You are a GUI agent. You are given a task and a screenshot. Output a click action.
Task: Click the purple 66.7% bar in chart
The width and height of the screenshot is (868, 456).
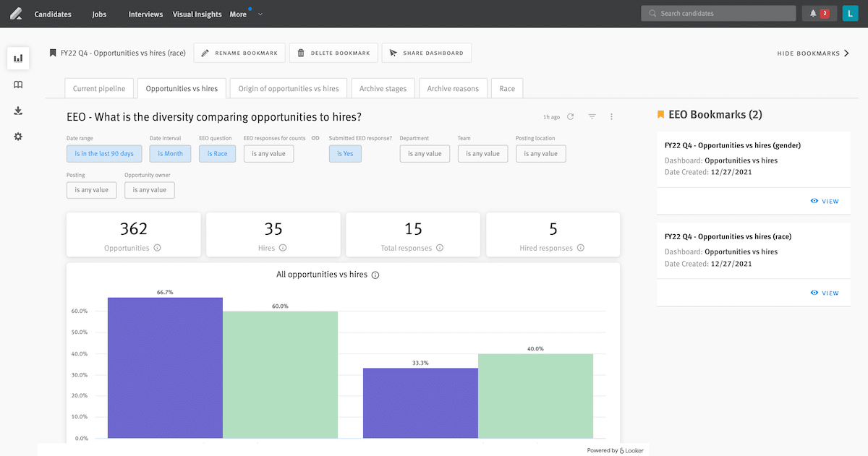(x=165, y=367)
